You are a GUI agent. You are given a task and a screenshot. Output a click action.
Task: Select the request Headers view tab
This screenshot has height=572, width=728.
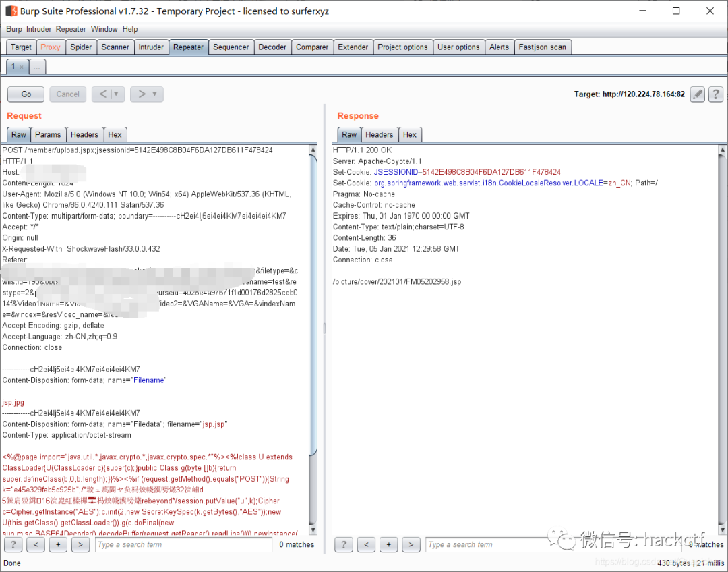pyautogui.click(x=84, y=135)
